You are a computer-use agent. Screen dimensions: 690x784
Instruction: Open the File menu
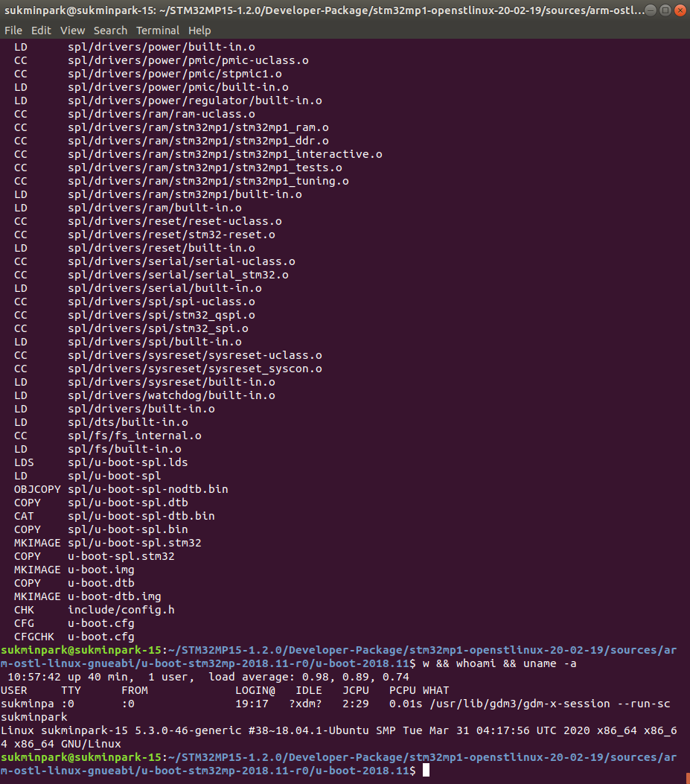pos(13,31)
